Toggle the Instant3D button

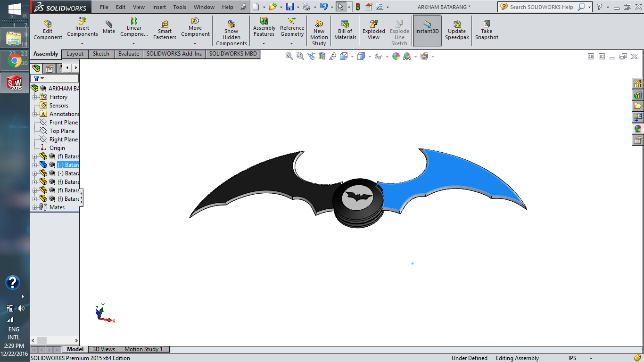pyautogui.click(x=427, y=31)
